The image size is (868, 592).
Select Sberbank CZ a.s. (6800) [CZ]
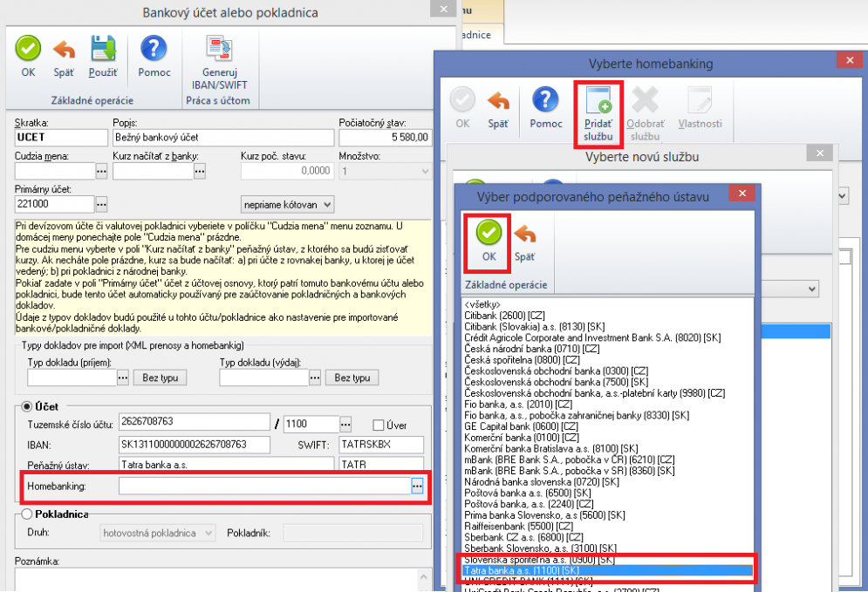coord(523,537)
